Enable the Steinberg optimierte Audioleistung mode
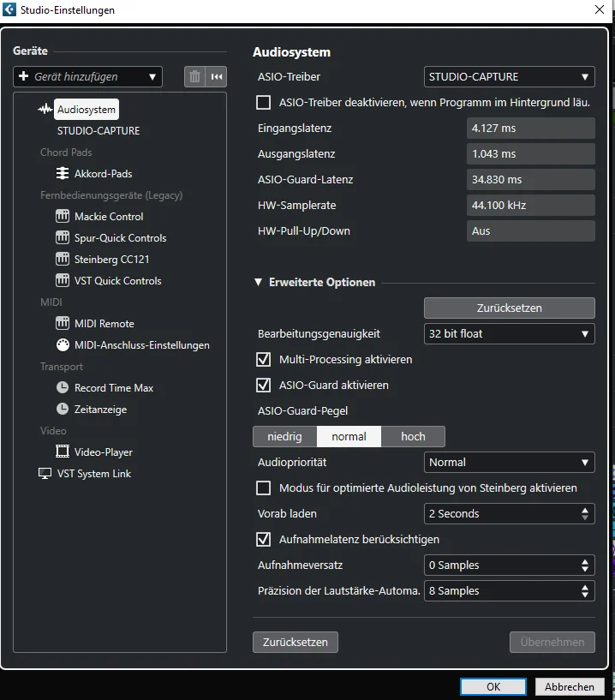615x700 pixels. pos(263,488)
